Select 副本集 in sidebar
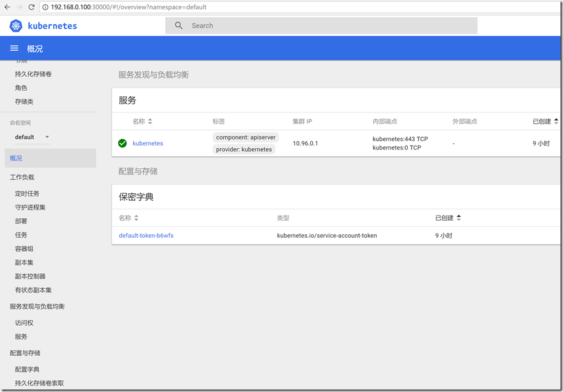Viewport: 563px width, 392px height. pos(24,263)
